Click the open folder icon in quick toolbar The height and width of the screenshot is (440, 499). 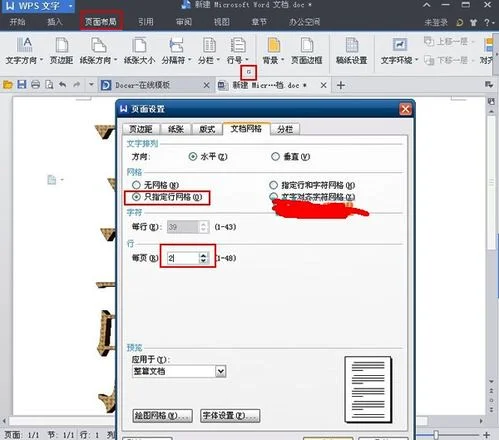pos(8,85)
